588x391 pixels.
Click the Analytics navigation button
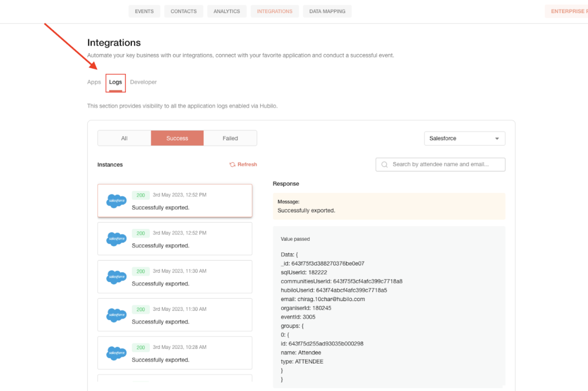[x=227, y=11]
